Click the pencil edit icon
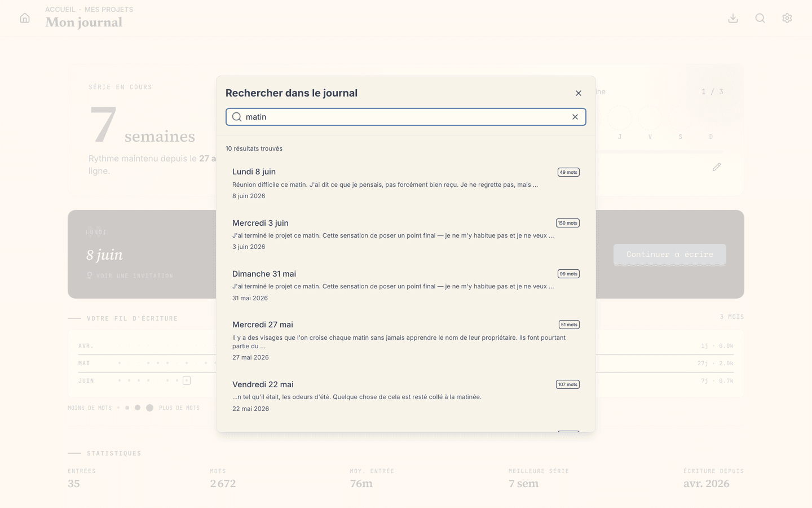Screen dimensions: 812x508 click(717, 167)
